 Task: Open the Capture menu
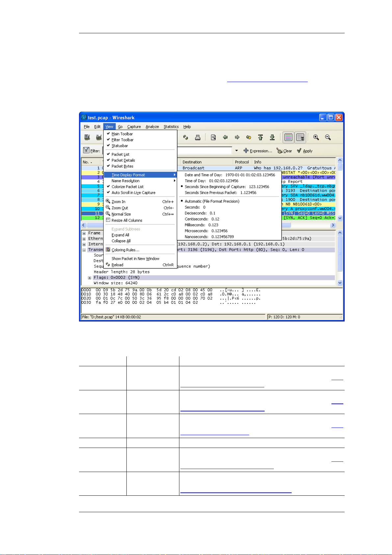tap(134, 126)
